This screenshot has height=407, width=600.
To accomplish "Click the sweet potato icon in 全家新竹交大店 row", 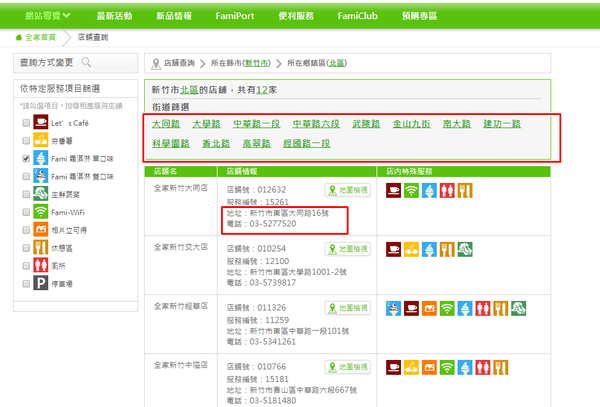I will (411, 249).
